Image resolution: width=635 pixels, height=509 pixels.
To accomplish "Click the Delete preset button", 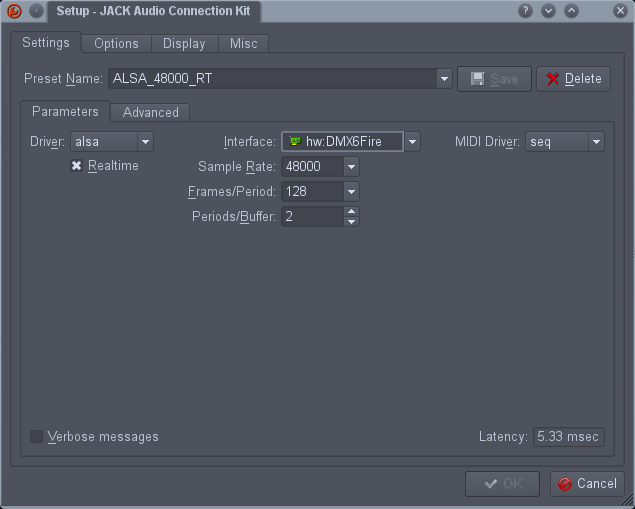I will click(x=573, y=79).
